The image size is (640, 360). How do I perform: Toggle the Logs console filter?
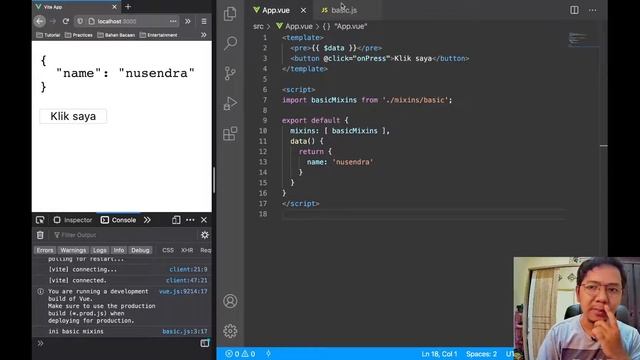pyautogui.click(x=100, y=250)
